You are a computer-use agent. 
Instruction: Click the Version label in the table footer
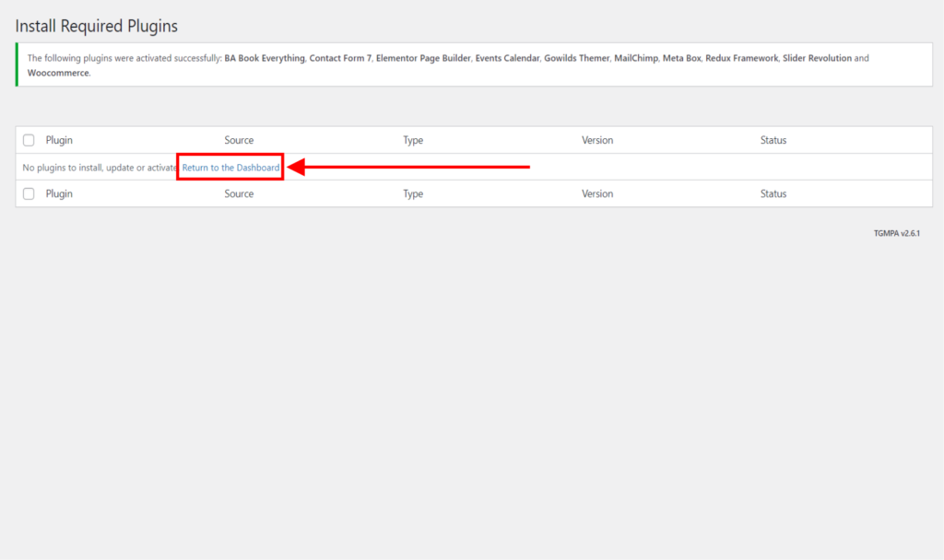click(597, 193)
